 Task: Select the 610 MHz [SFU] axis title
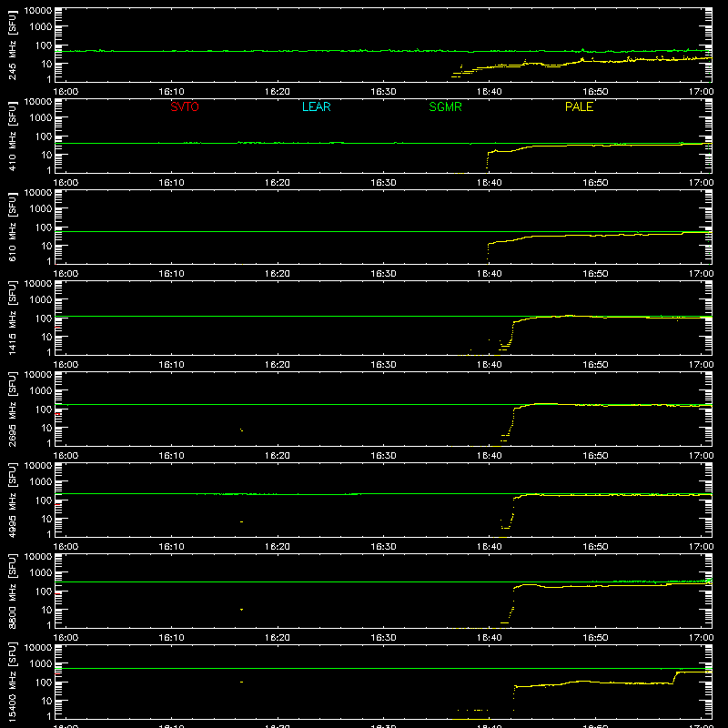[12, 227]
